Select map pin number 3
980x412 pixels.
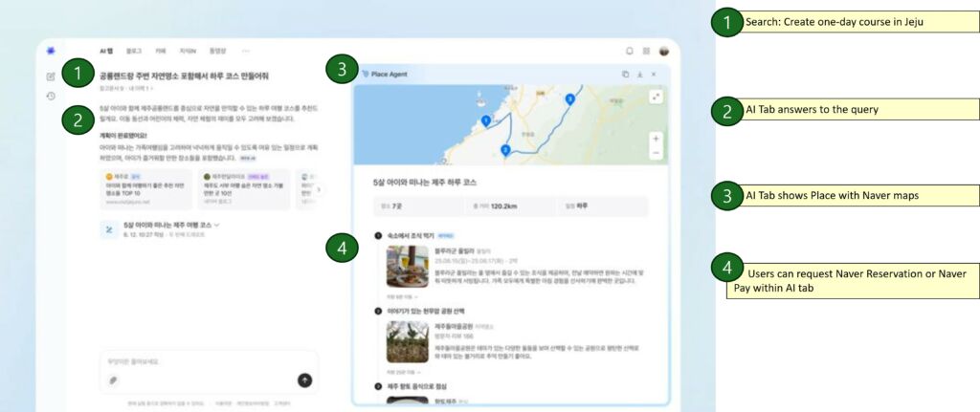[x=569, y=99]
